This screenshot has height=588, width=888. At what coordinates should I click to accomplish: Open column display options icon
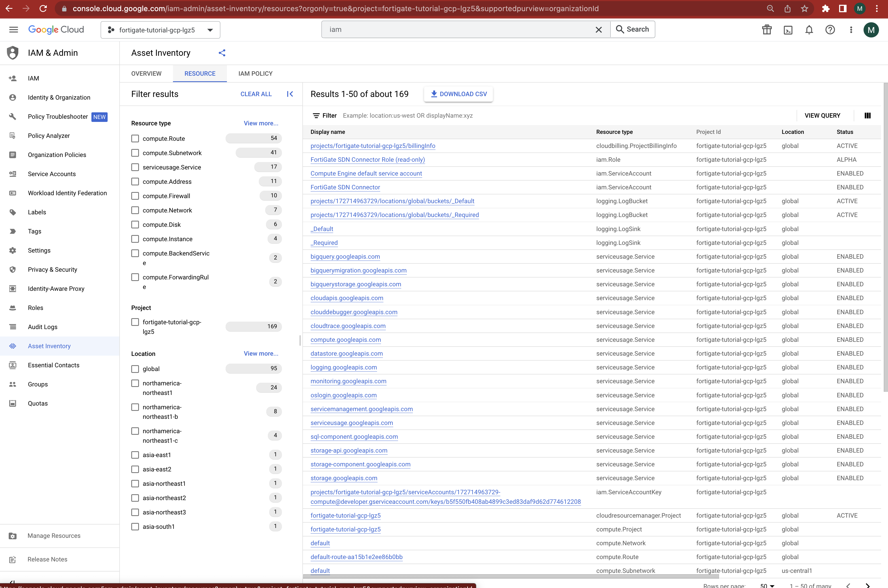point(867,116)
